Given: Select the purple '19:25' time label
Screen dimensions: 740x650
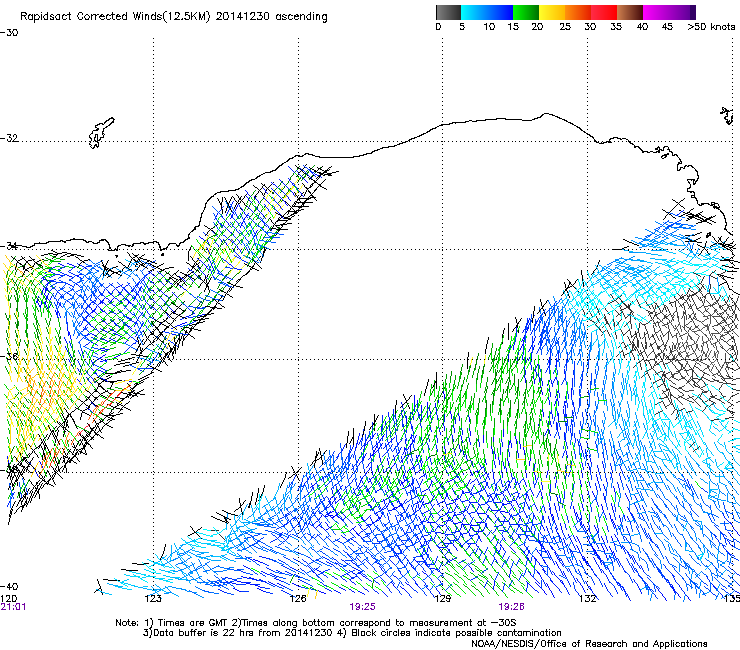Looking at the screenshot, I should pos(362,607).
